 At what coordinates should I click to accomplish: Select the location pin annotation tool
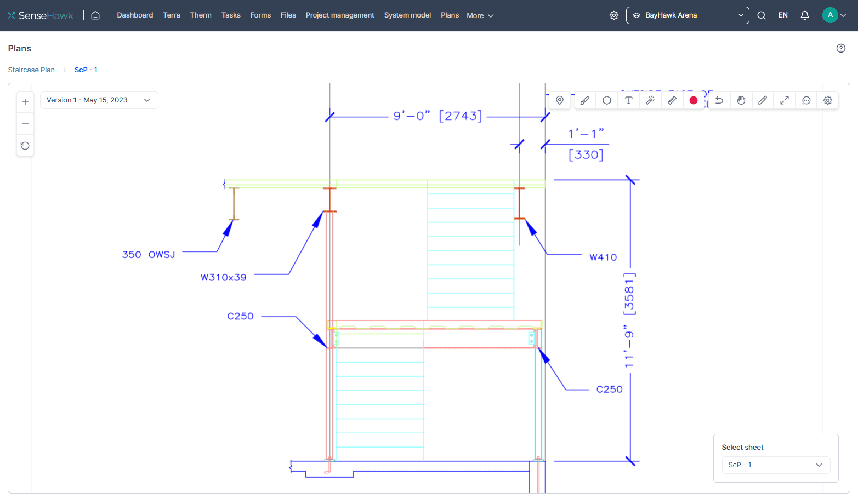[x=560, y=100]
